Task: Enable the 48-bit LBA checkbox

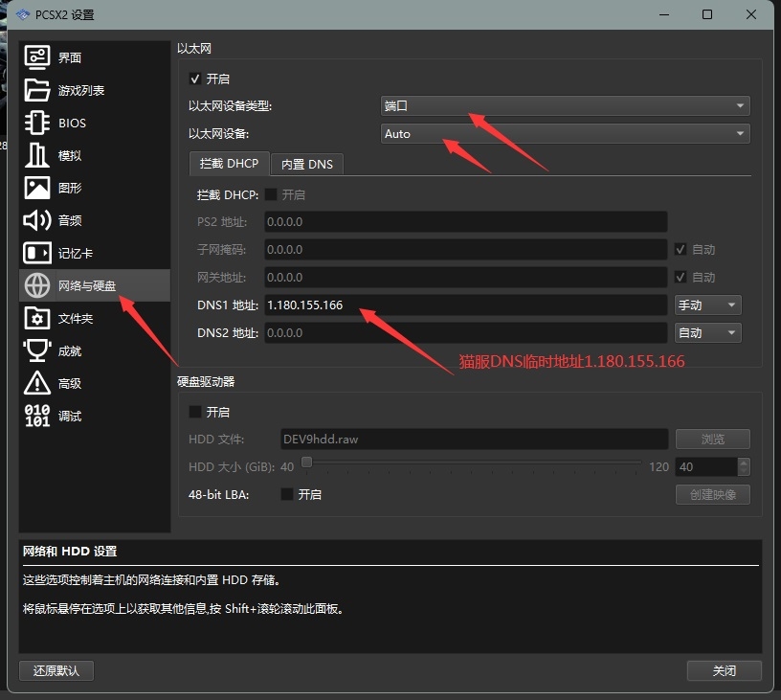Action: point(287,494)
